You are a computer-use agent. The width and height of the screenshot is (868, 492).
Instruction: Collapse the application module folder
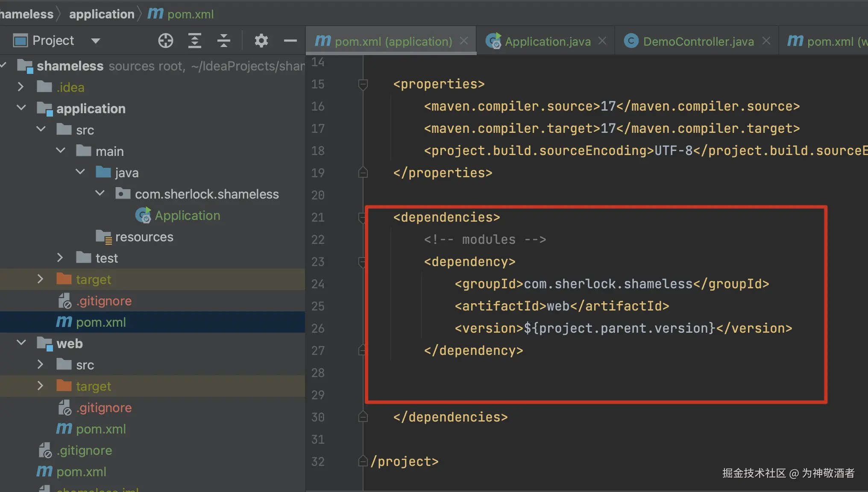tap(21, 108)
